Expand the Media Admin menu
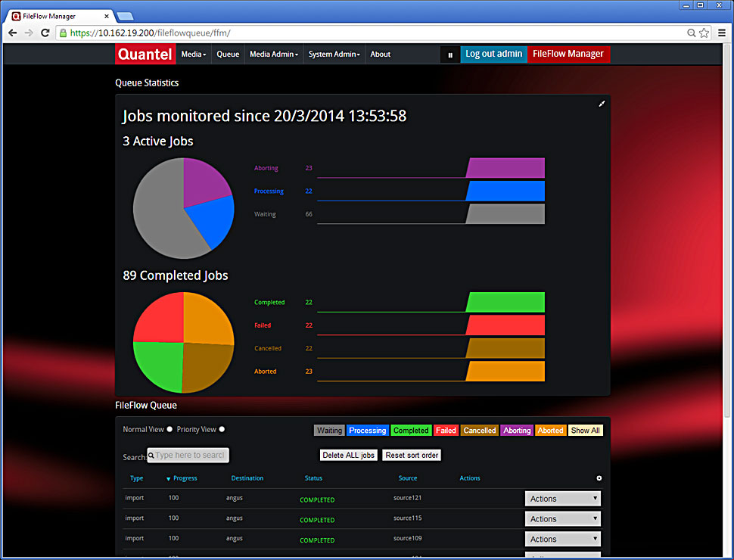 (273, 54)
